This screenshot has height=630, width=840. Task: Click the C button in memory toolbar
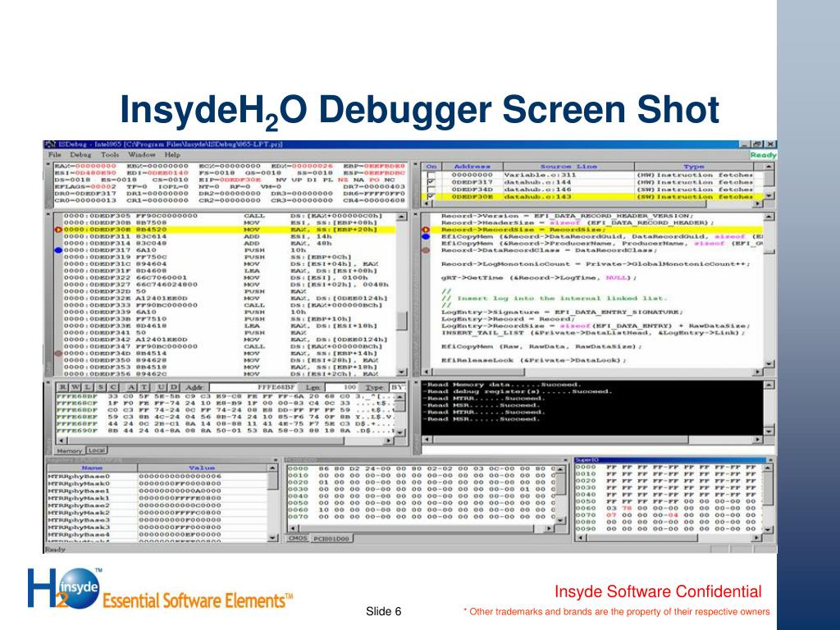tap(113, 387)
